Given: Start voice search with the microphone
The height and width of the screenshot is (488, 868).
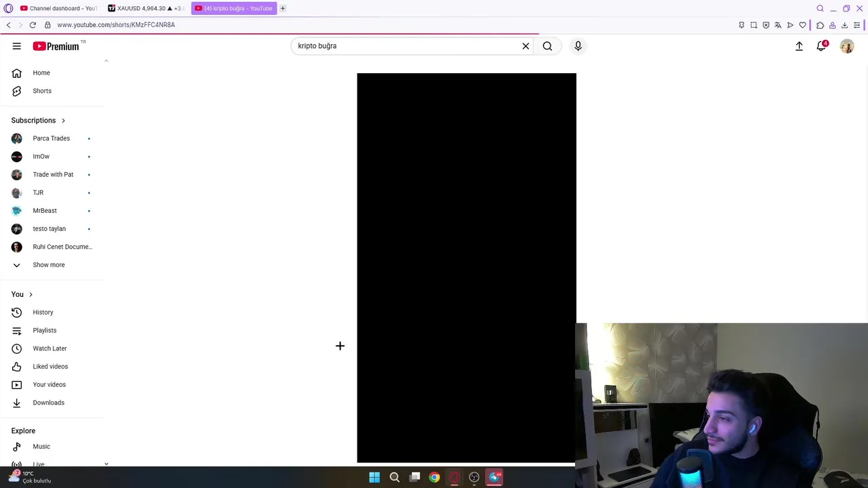Looking at the screenshot, I should (x=578, y=46).
